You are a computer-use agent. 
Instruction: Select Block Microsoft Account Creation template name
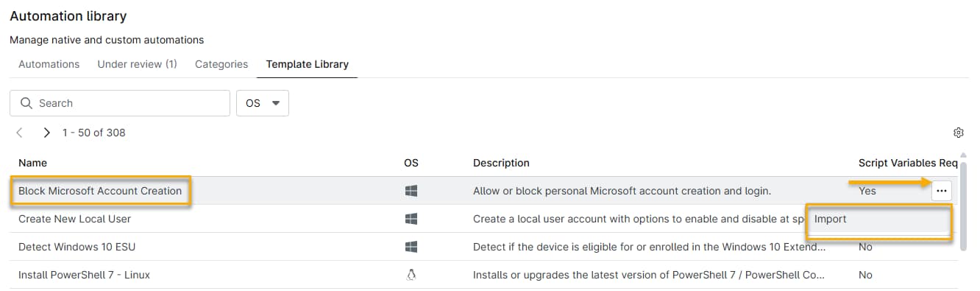[x=100, y=191]
